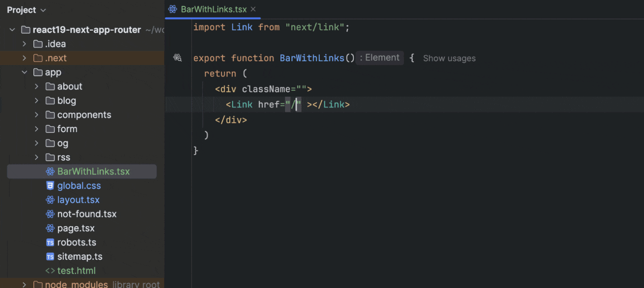Click the TS icon beside sitemap.ts
Screen dimensions: 644x288
[50, 257]
